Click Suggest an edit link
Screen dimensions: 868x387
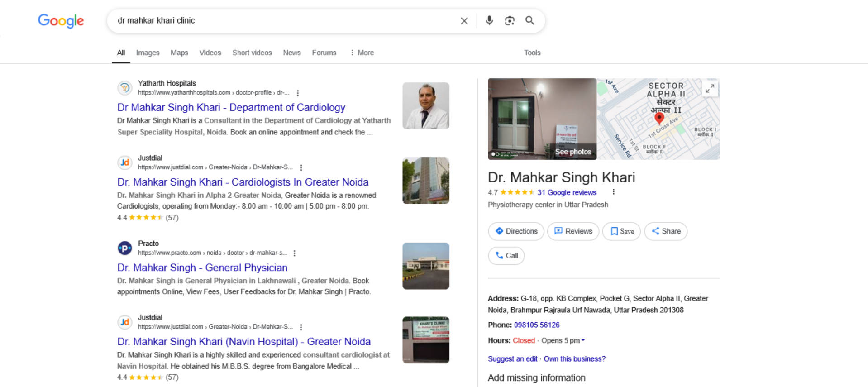513,359
